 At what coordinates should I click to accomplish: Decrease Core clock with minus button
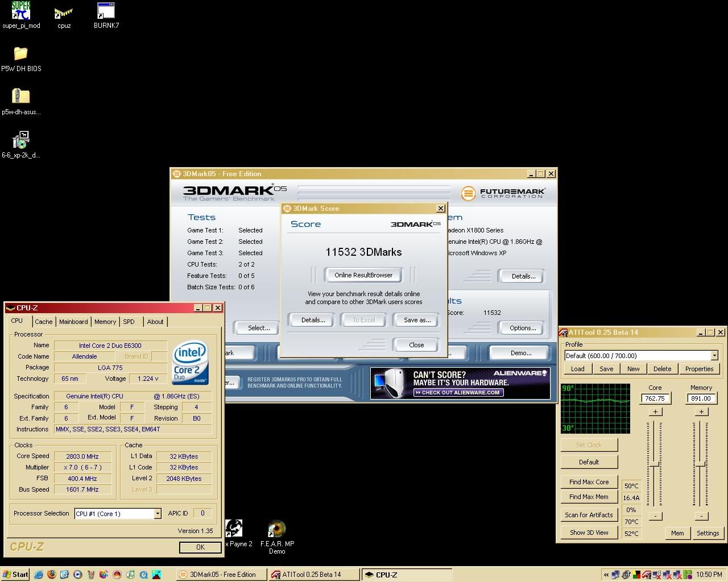point(655,516)
